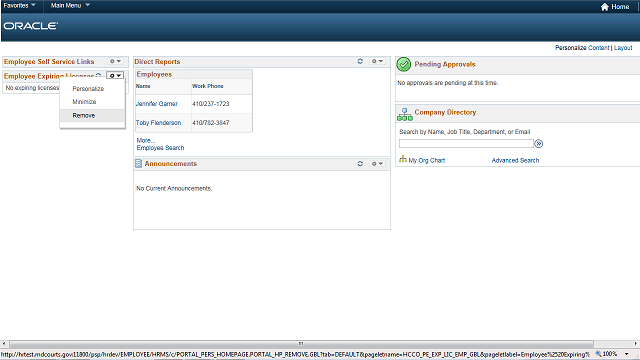
Task: Refresh the Direct Reports pagelet
Action: pyautogui.click(x=360, y=61)
